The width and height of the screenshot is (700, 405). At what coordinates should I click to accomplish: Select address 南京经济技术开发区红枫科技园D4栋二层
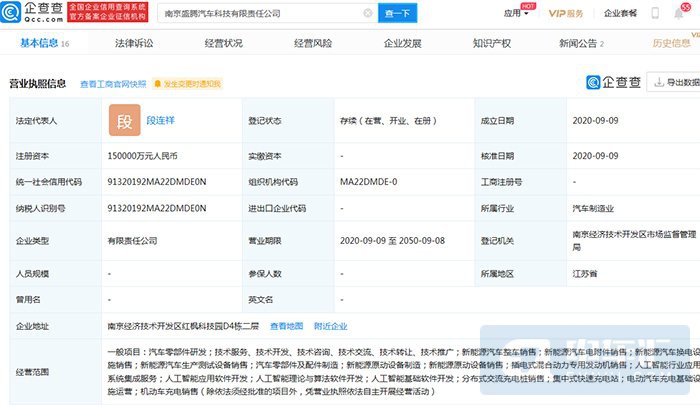pyautogui.click(x=183, y=326)
